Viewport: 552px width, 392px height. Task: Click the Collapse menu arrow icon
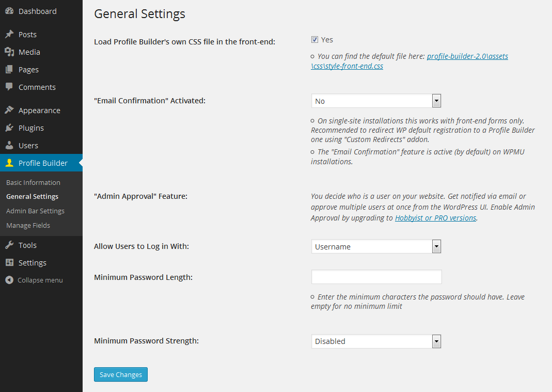click(x=9, y=280)
